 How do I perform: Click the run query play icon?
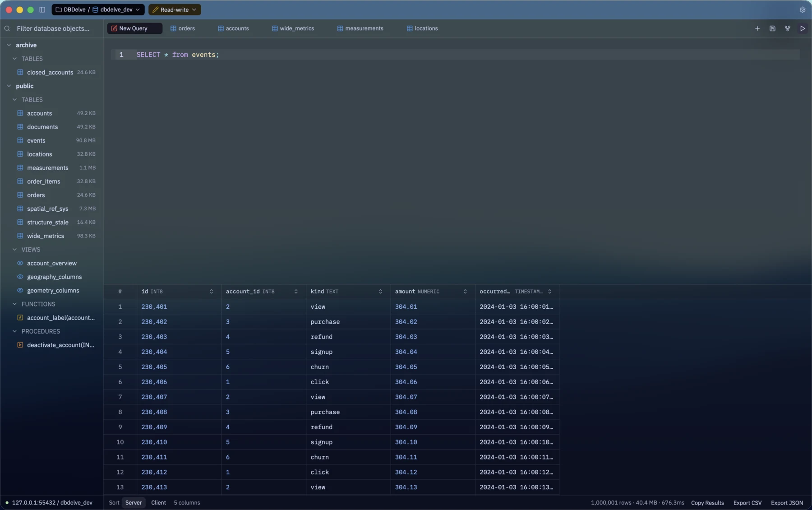(803, 28)
